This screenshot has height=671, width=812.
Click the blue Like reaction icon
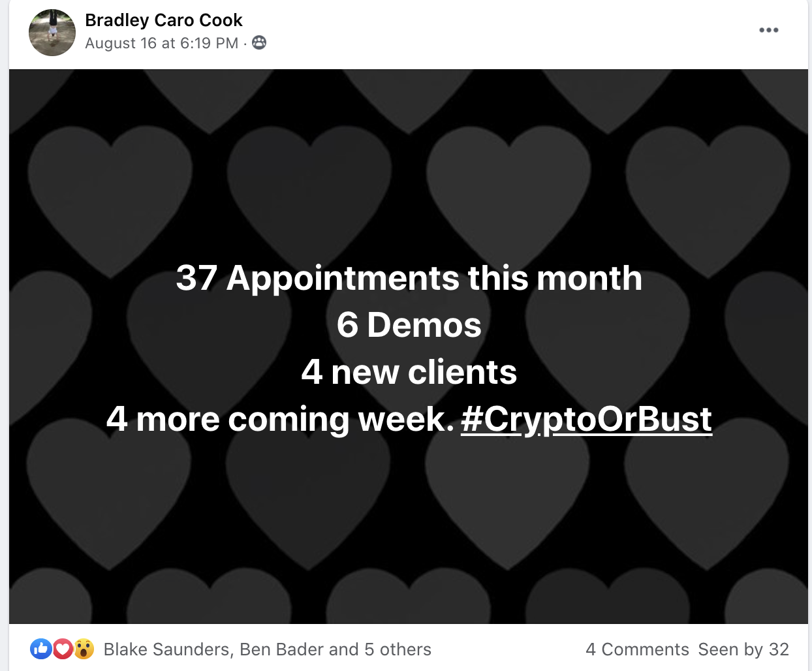click(x=40, y=649)
